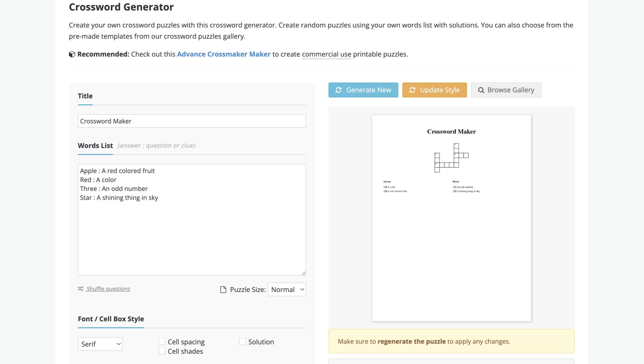
Task: Click the cube icon beside Recommended
Action: coord(72,54)
